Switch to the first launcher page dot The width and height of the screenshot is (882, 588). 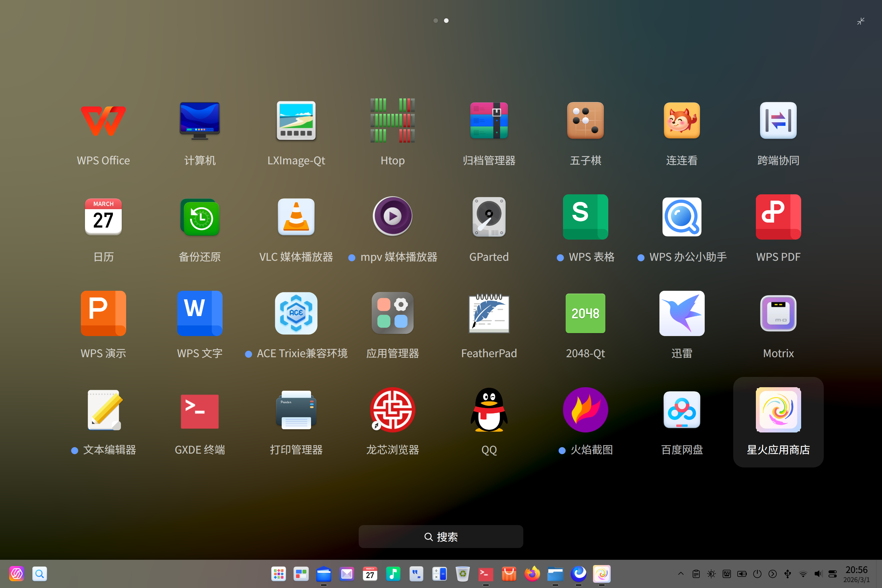(x=436, y=21)
